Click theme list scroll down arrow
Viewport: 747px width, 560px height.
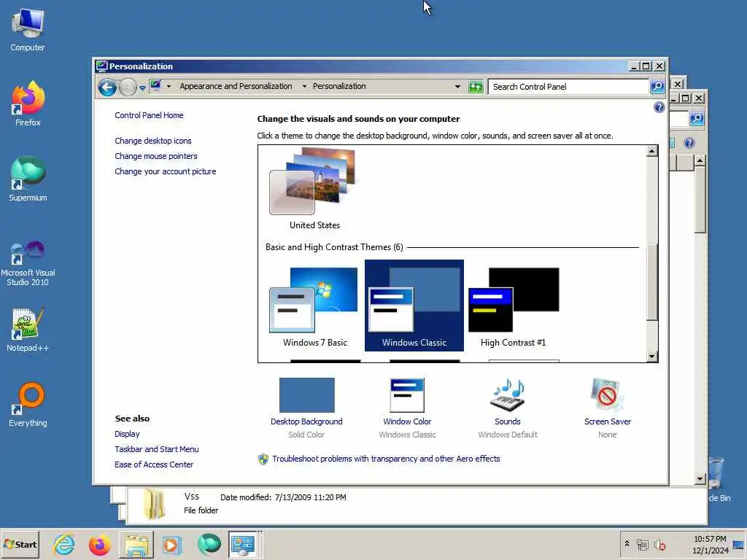click(x=651, y=356)
